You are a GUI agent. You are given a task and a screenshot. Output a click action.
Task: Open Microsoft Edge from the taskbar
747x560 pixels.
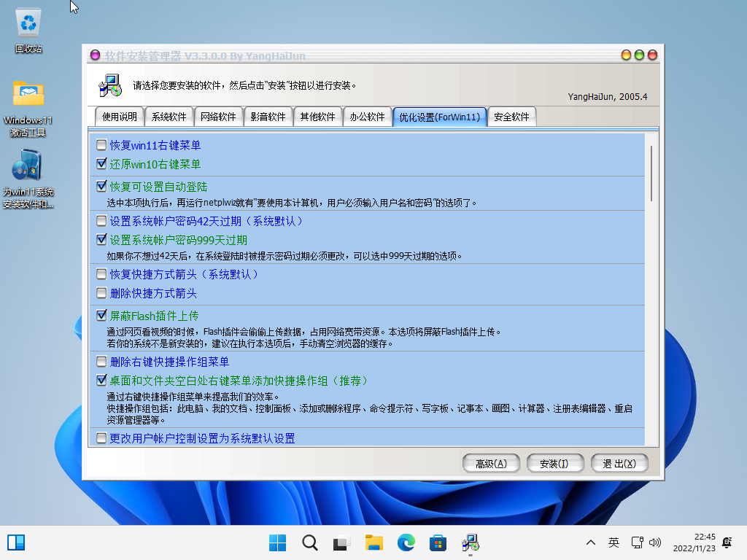tap(406, 542)
